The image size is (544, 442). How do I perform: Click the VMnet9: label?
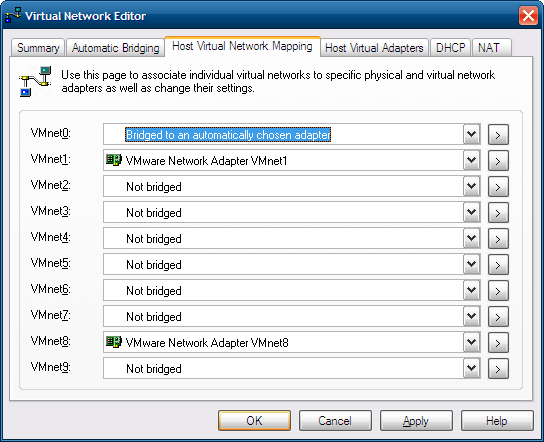point(51,366)
